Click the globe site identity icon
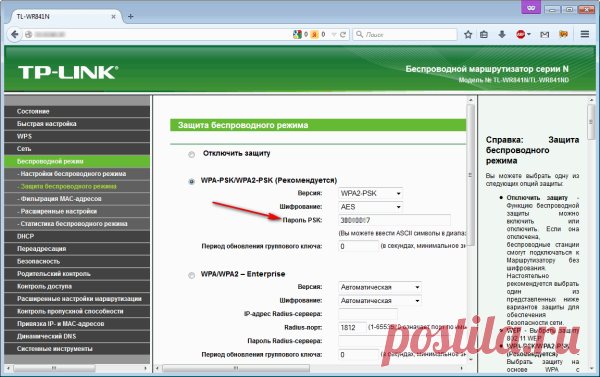The width and height of the screenshot is (600, 377). (x=28, y=34)
